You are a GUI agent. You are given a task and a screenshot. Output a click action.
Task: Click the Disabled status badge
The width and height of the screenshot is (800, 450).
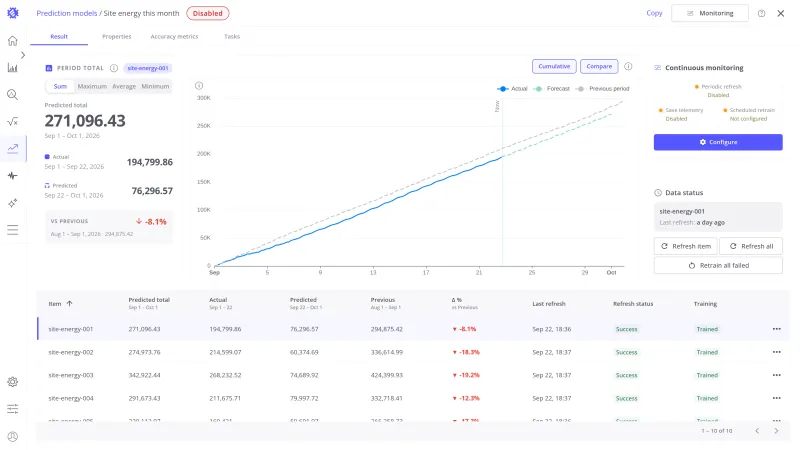(x=208, y=13)
